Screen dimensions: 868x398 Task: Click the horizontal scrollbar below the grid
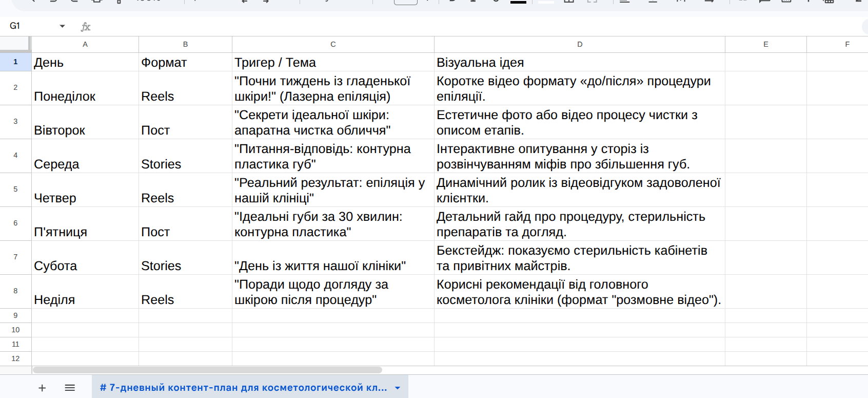pyautogui.click(x=207, y=370)
